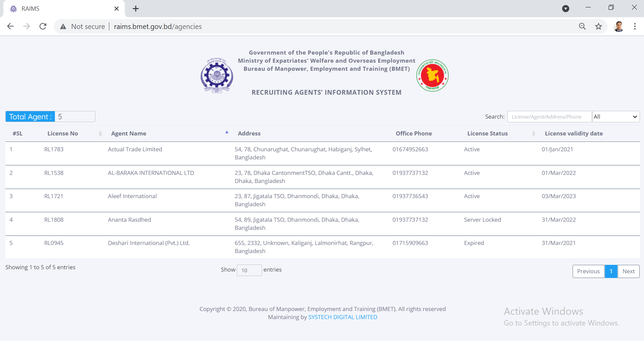Open the browser zoom magnifier icon

(x=582, y=26)
